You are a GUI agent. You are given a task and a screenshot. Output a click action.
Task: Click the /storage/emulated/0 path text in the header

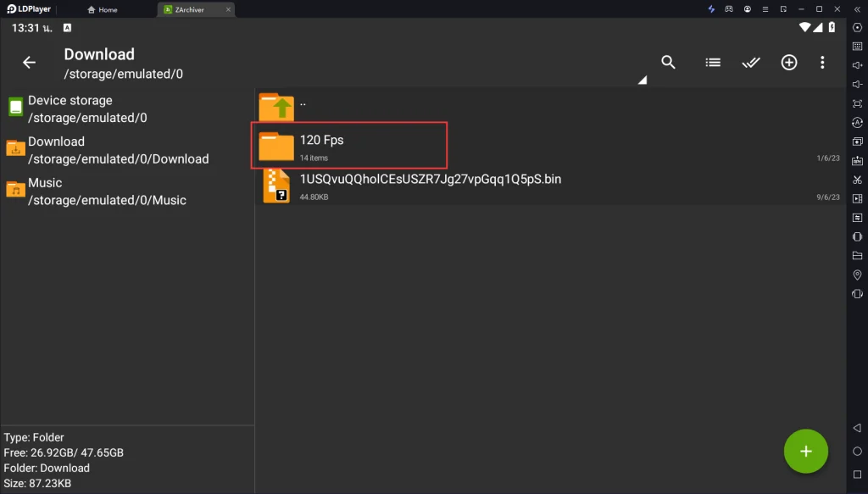pyautogui.click(x=124, y=74)
